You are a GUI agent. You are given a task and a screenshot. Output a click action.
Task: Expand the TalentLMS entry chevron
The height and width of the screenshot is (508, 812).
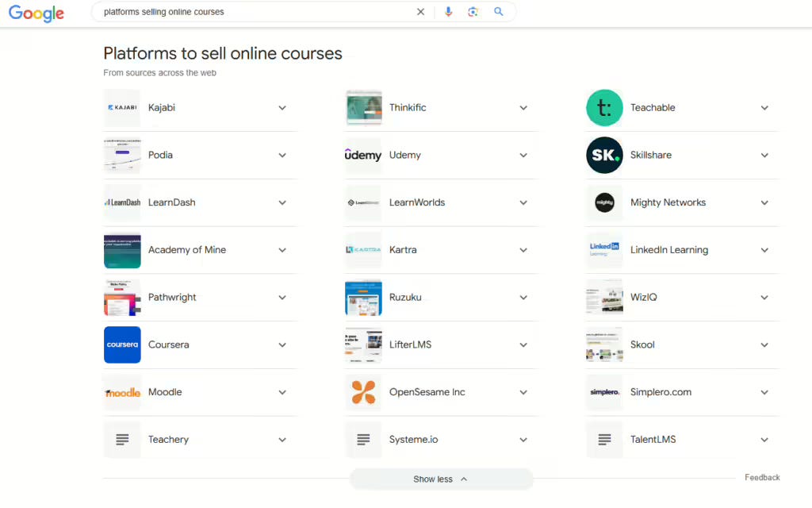click(x=764, y=440)
